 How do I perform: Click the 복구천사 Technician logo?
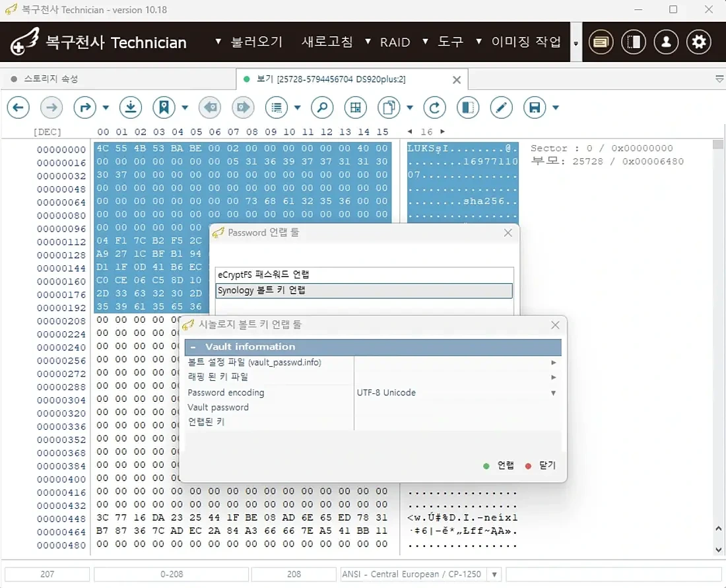[98, 42]
